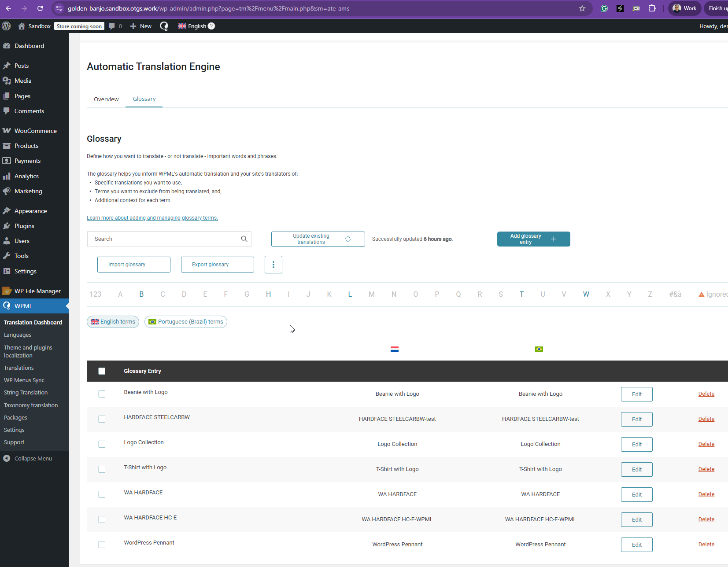This screenshot has width=728, height=567.
Task: Click the Import glossary button
Action: (134, 265)
